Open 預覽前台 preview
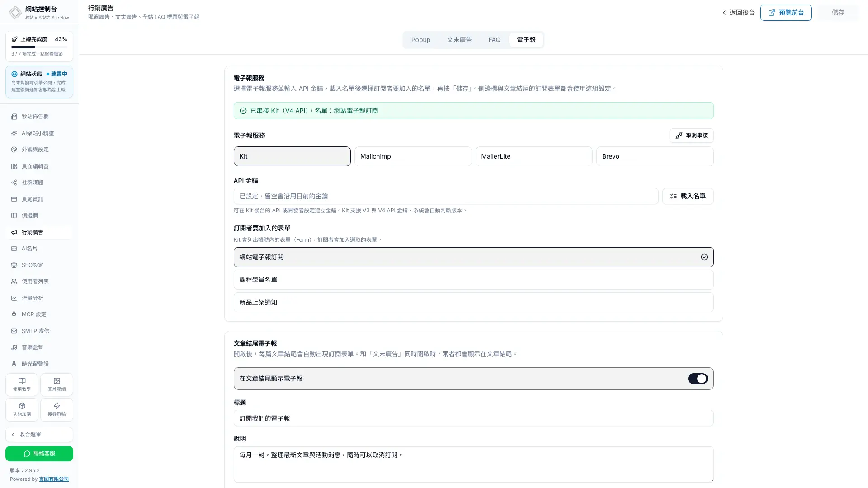The height and width of the screenshot is (488, 868). pos(786,13)
